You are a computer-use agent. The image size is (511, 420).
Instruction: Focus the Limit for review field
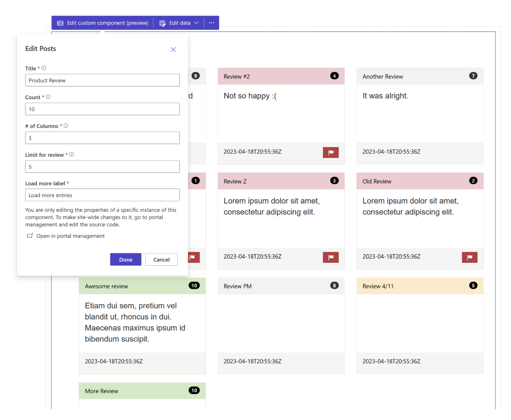coord(102,167)
